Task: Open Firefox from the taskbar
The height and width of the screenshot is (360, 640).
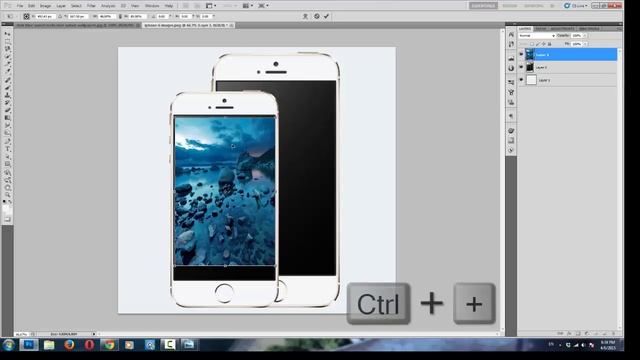Action: [x=69, y=345]
